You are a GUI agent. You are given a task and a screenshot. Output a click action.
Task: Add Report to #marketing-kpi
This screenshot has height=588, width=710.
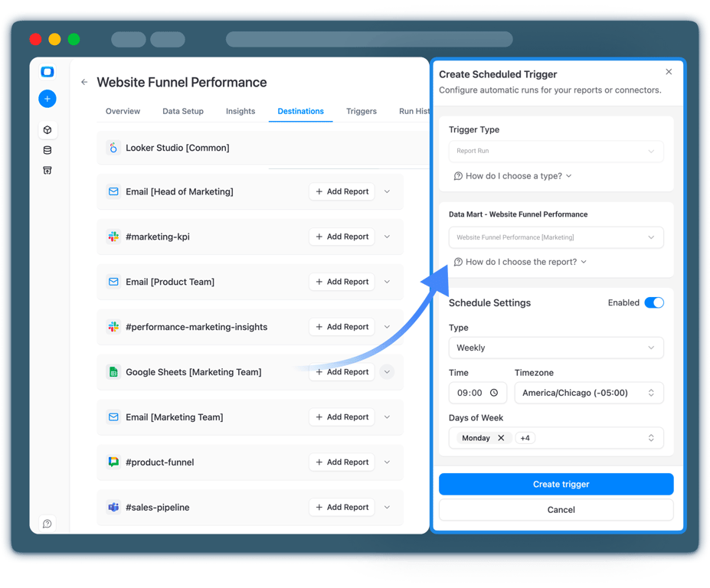[x=342, y=237]
